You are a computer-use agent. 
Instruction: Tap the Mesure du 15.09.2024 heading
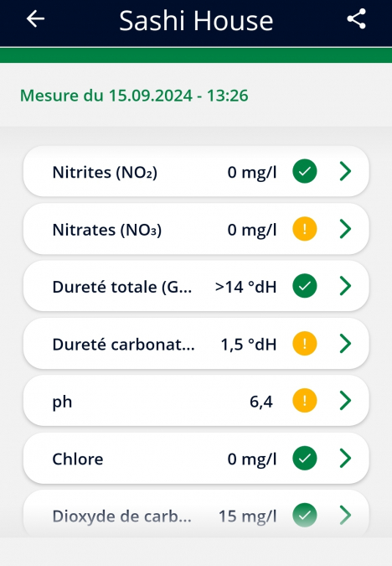[134, 96]
